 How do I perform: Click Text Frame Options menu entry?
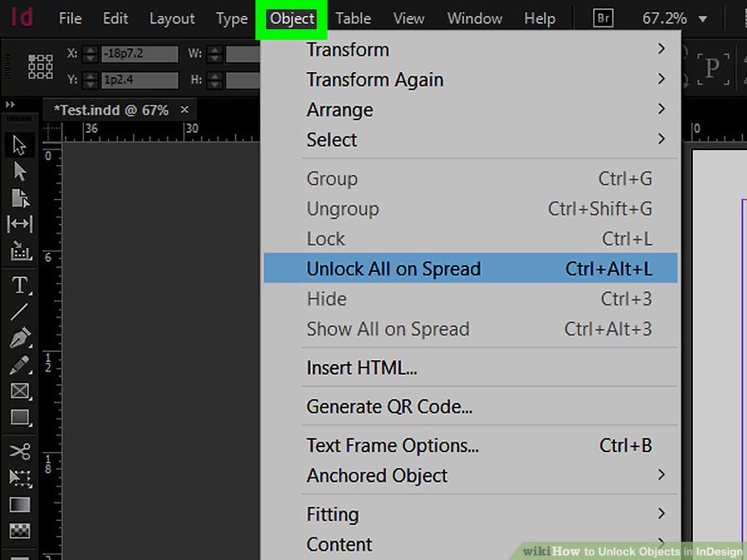(x=393, y=446)
